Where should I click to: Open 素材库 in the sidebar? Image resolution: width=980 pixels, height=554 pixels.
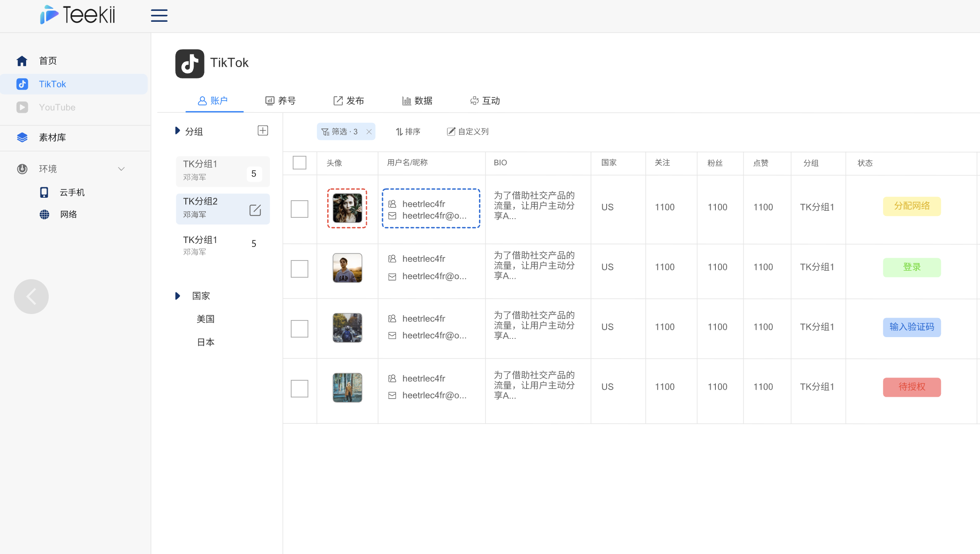tap(52, 138)
